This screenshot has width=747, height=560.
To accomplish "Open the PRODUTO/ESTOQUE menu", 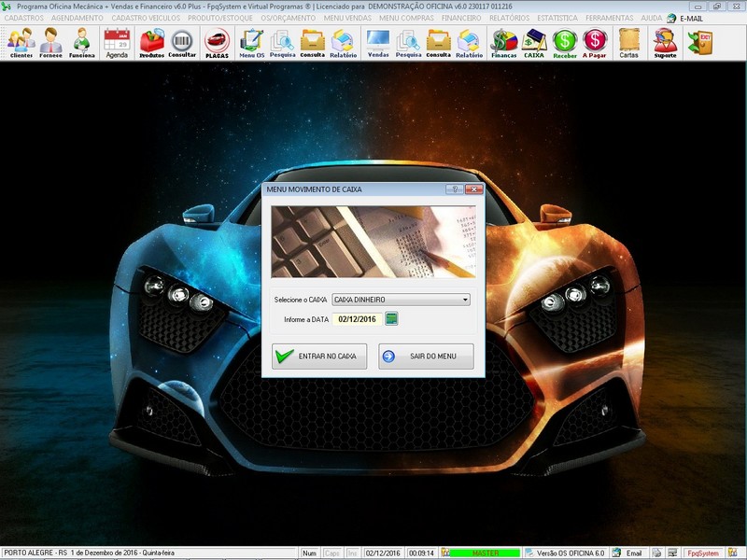I will (220, 18).
